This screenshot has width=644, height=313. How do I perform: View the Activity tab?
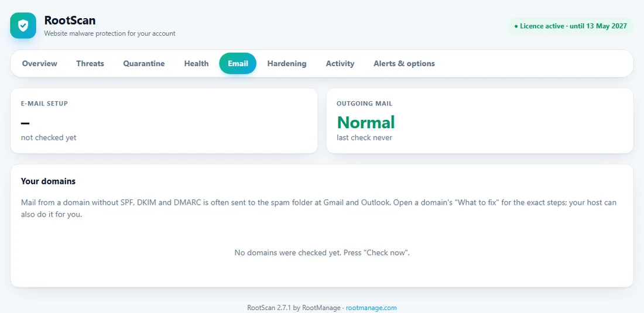[340, 64]
